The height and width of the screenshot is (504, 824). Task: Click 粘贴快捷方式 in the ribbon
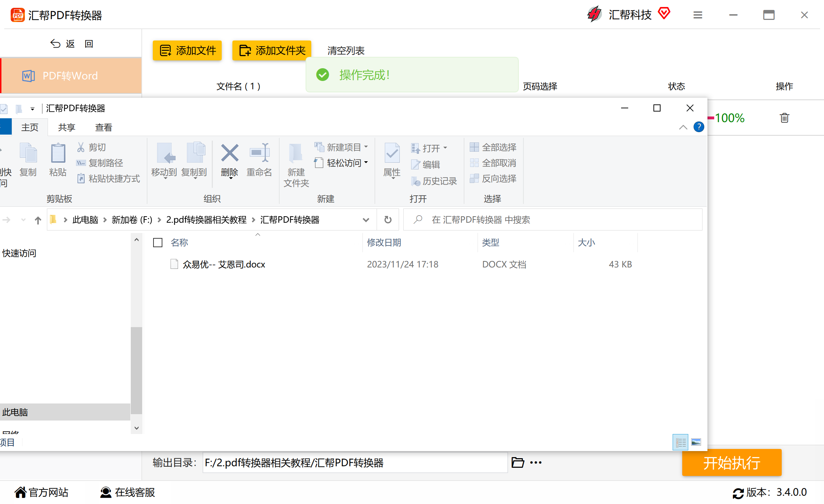point(108,179)
